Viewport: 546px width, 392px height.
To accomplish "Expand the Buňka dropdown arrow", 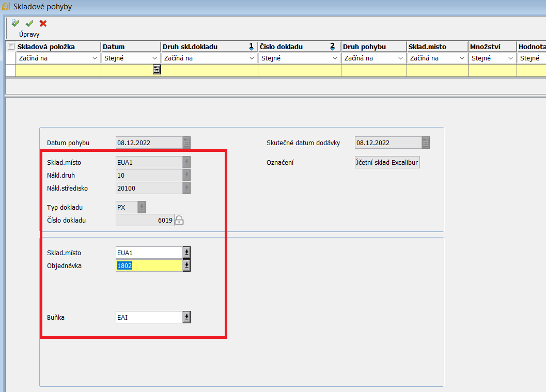I will coord(186,317).
